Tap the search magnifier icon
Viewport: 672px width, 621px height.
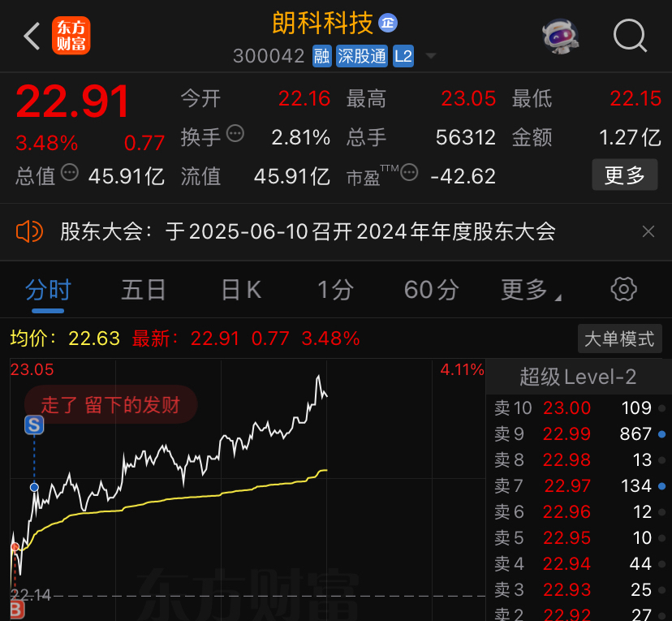630,35
